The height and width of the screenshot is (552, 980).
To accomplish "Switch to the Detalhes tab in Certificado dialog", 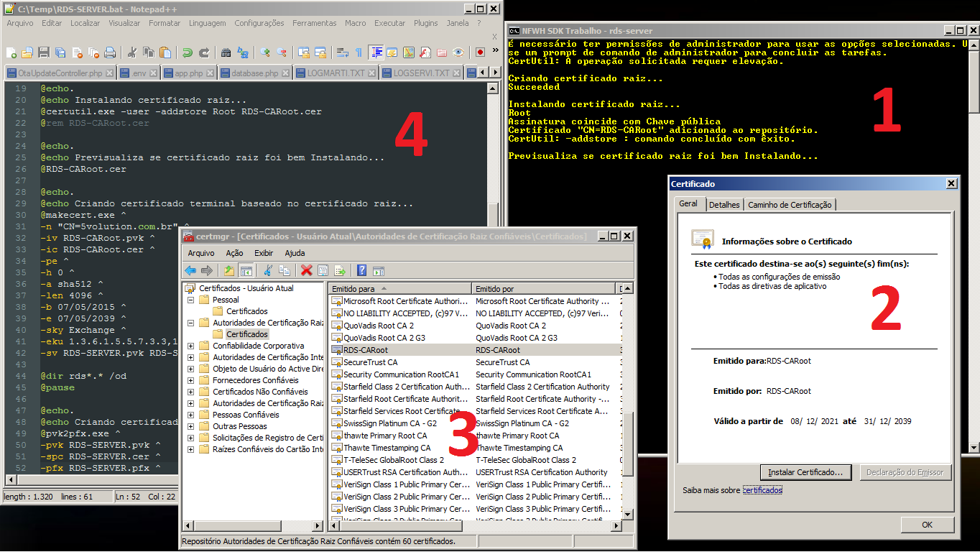I will pos(724,205).
